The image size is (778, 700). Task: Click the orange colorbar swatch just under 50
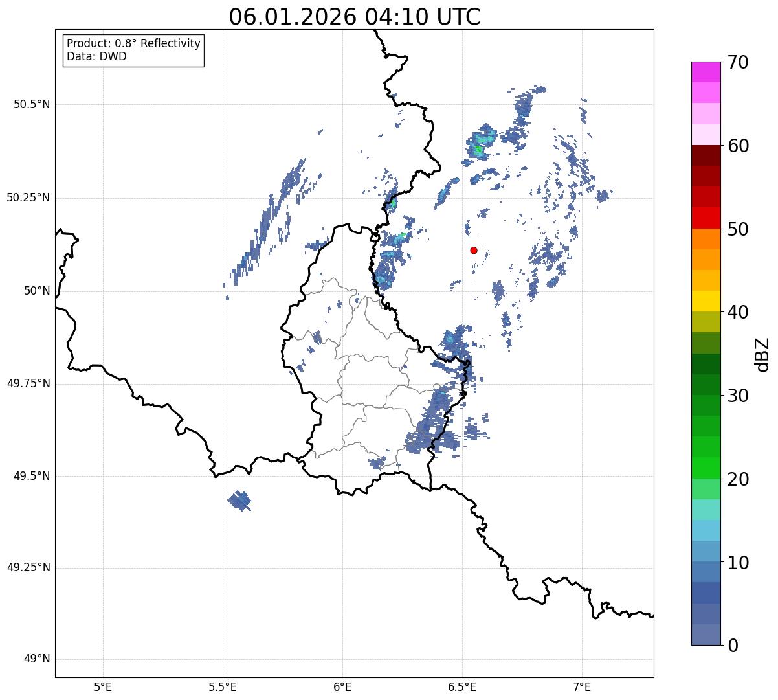(706, 238)
